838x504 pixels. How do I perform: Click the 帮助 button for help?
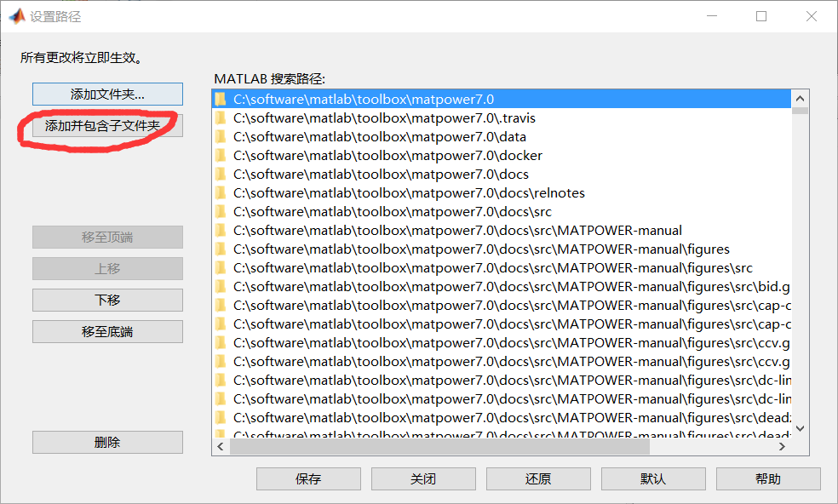[768, 478]
